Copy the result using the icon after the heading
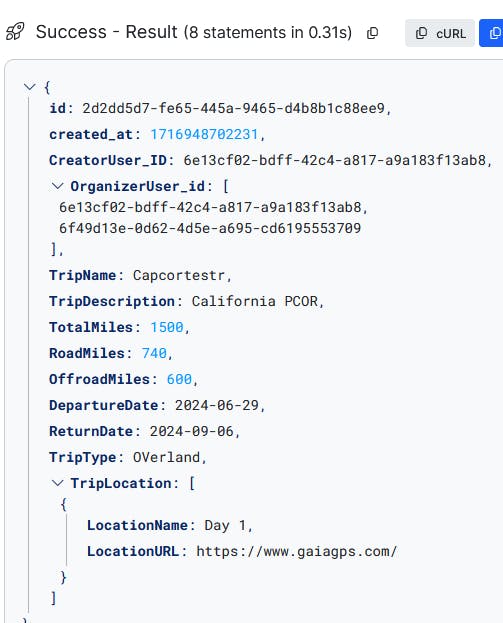Screen dimensions: 503x623 click(372, 33)
